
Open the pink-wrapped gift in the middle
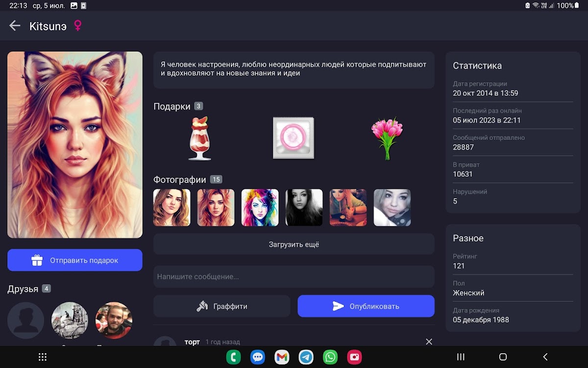click(x=293, y=138)
